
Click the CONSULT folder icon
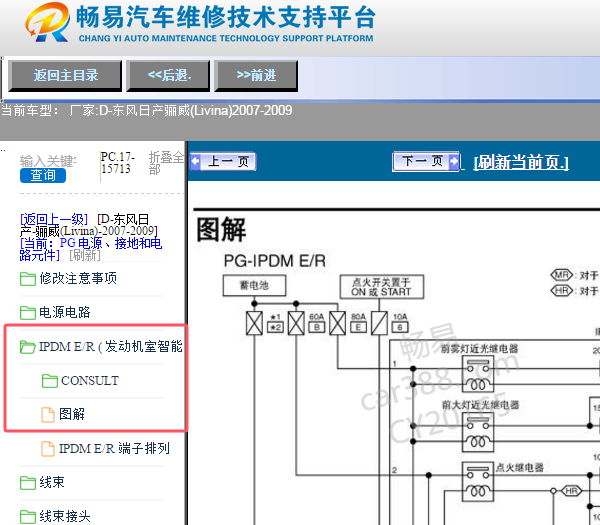pos(50,381)
